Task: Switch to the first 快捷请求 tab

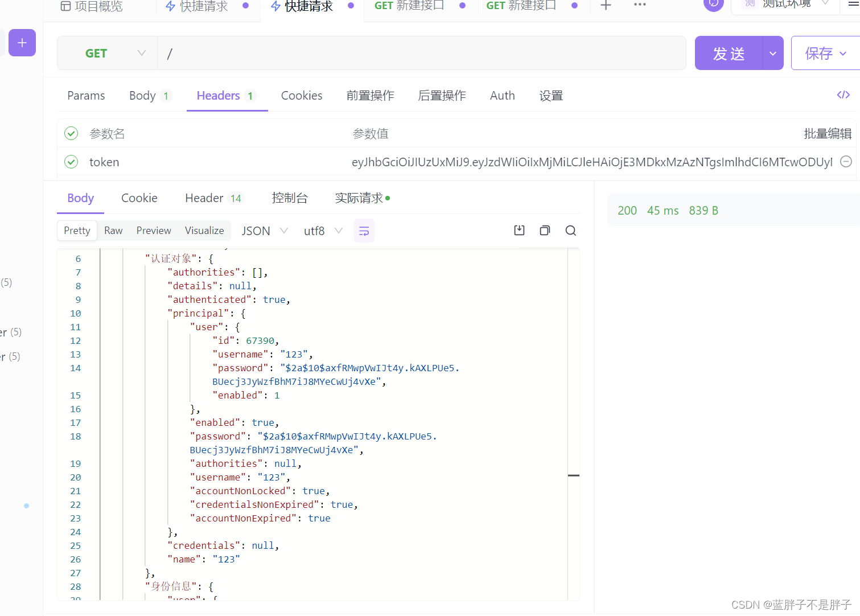Action: (207, 6)
